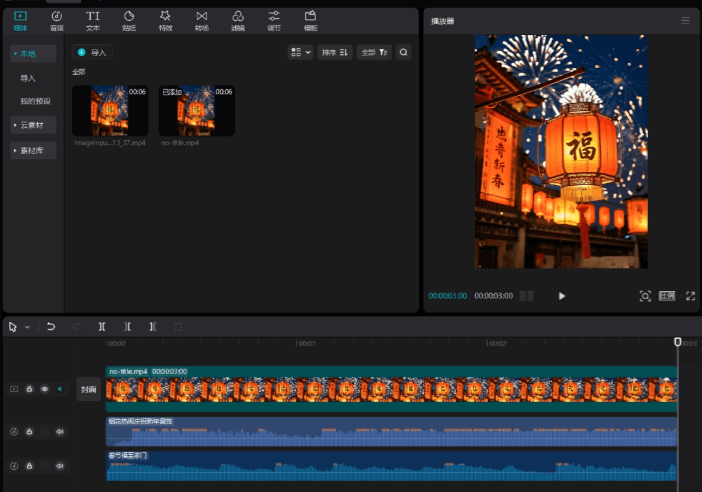Screen dimensions: 702x492
Task: Mute the first audio track
Action: (x=59, y=432)
